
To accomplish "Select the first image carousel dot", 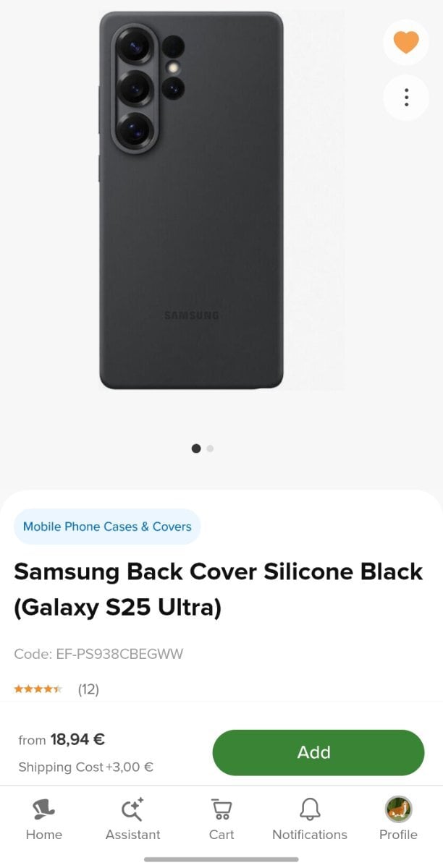I will [x=196, y=448].
